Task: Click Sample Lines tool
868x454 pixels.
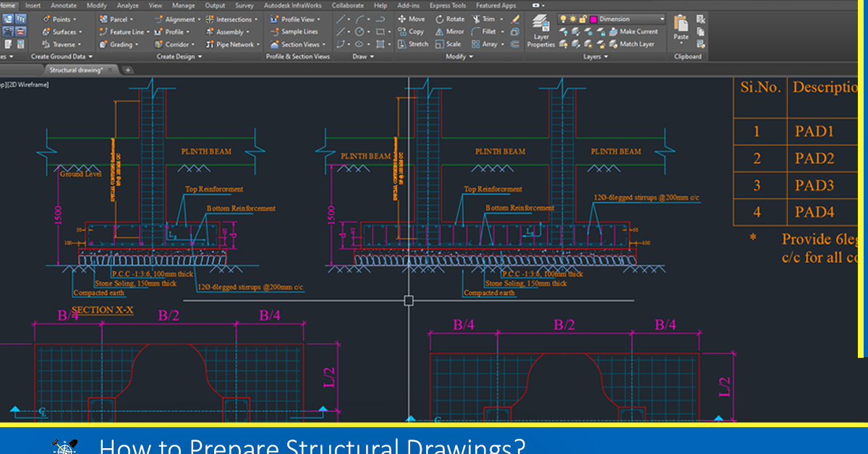Action: [x=294, y=32]
